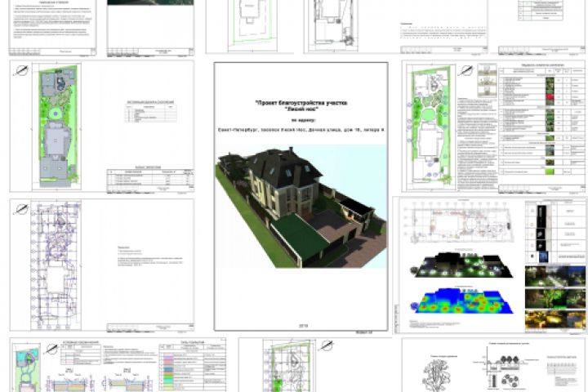Click the north arrow on the paving sections sheet
588x392 pixels.
51,349
